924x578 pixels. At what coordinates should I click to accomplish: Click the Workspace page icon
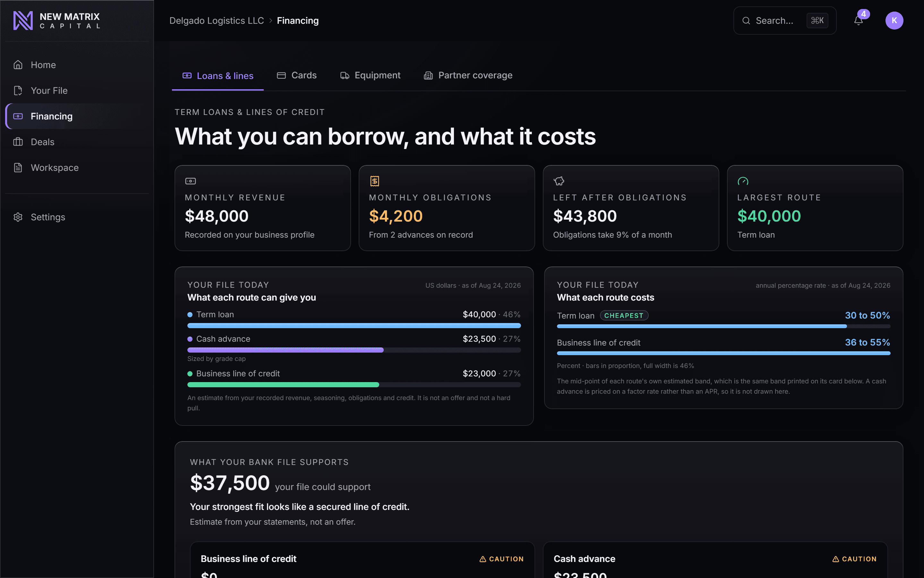click(18, 167)
